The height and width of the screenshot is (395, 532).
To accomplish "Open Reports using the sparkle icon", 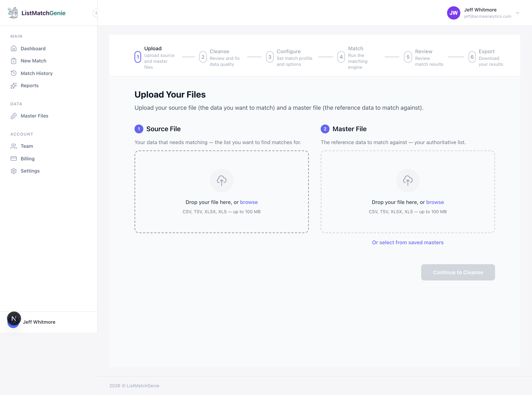I will pos(14,85).
